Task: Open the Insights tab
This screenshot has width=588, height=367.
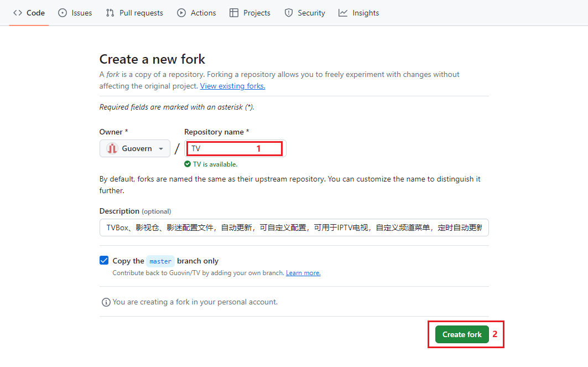Action: (x=358, y=13)
